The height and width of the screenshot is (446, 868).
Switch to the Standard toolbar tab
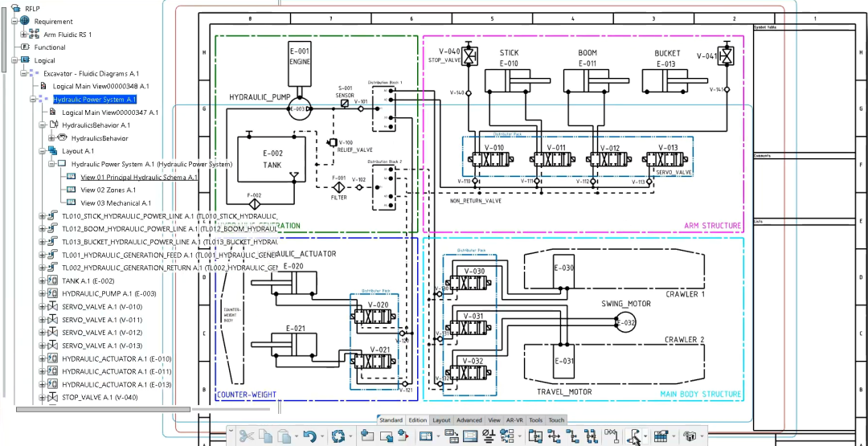tap(391, 420)
